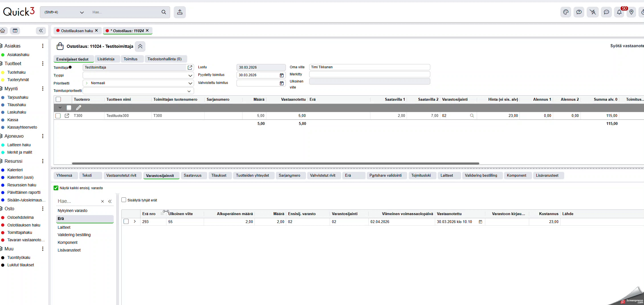Viewport: 644px width, 305px height.
Task: Collapse order header with double-up chevron
Action: (140, 46)
